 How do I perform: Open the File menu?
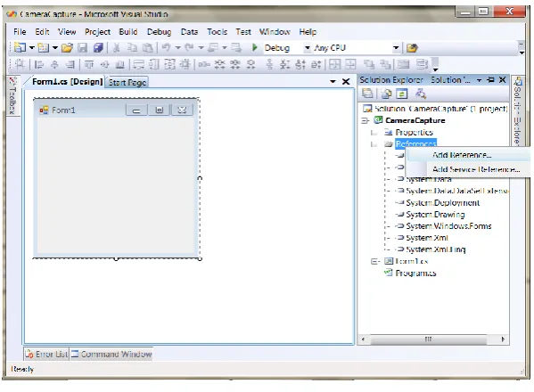[x=20, y=32]
